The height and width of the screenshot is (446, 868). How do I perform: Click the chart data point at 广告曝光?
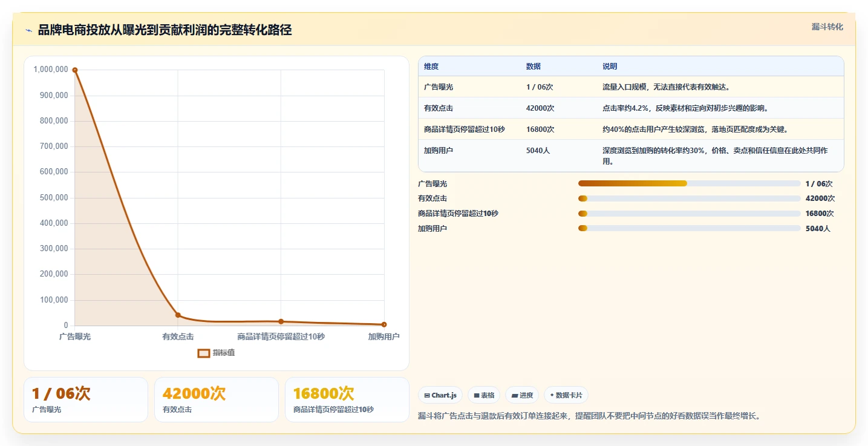[75, 70]
